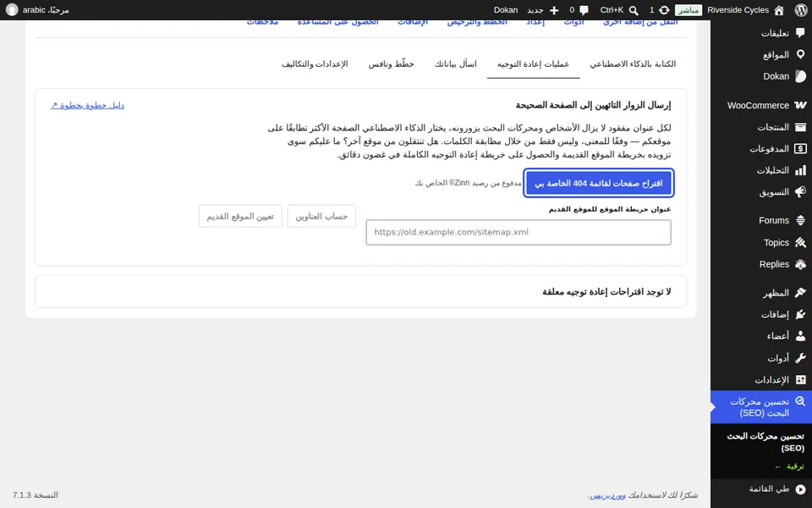Click the plus icon for جديد
The height and width of the screenshot is (508, 812).
point(553,10)
